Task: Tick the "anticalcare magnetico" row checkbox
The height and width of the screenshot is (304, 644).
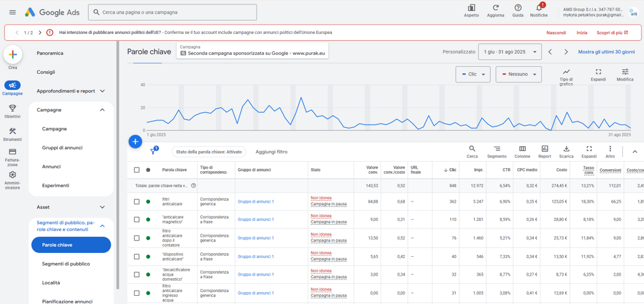Action: click(x=136, y=220)
